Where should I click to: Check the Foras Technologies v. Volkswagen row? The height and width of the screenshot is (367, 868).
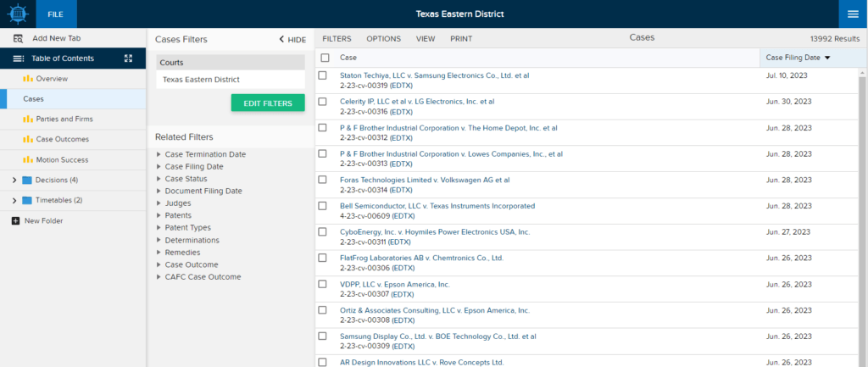coord(323,180)
